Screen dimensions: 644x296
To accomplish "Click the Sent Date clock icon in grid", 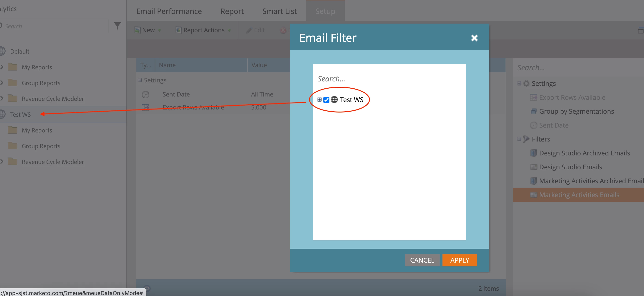I will click(145, 94).
